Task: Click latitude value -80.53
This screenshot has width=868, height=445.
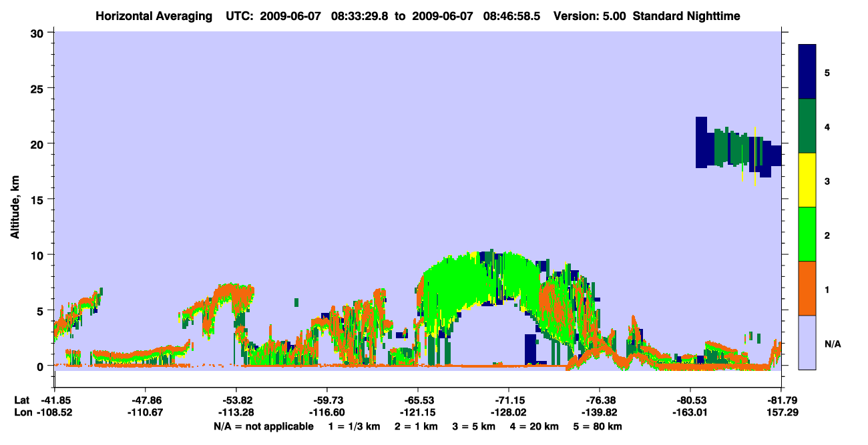Action: tap(690, 400)
